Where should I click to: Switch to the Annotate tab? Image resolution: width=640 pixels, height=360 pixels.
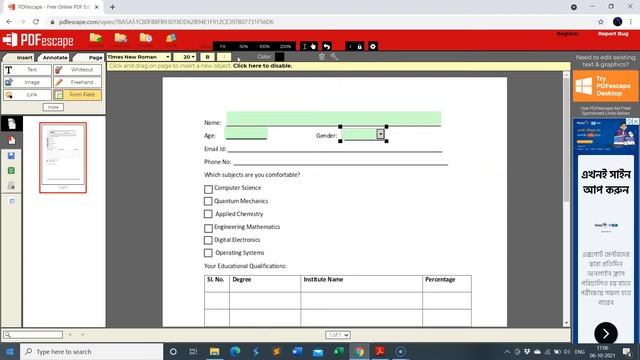coord(55,58)
